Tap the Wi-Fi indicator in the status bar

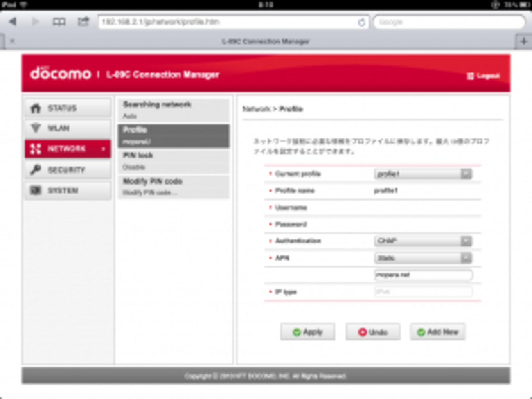click(x=23, y=5)
